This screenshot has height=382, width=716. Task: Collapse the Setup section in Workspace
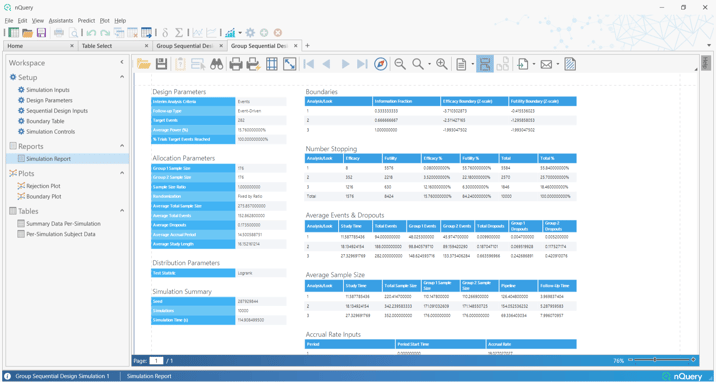tap(122, 77)
